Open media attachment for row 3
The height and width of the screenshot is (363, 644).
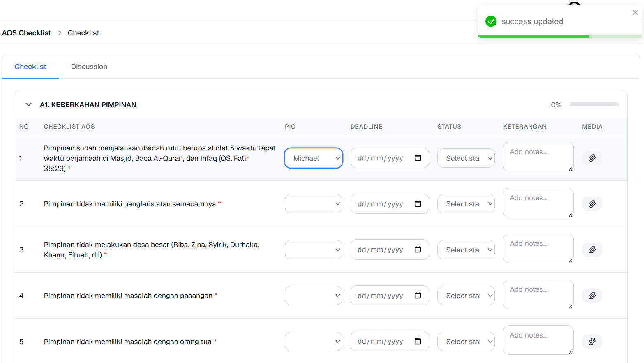coord(592,250)
